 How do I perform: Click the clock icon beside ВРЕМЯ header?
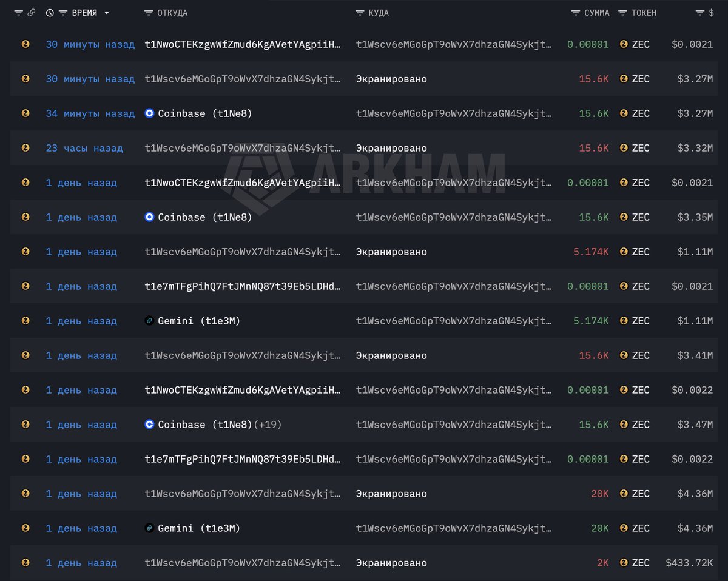(x=49, y=12)
